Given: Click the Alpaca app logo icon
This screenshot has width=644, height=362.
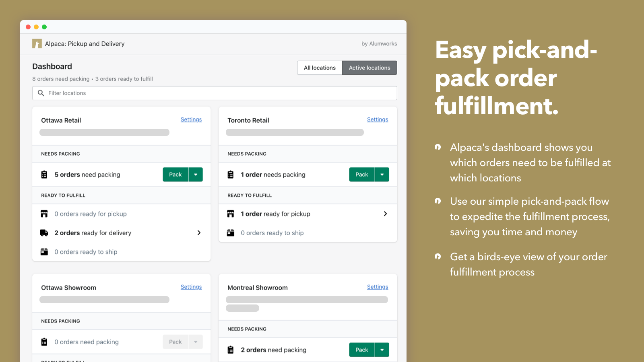Looking at the screenshot, I should pyautogui.click(x=37, y=43).
